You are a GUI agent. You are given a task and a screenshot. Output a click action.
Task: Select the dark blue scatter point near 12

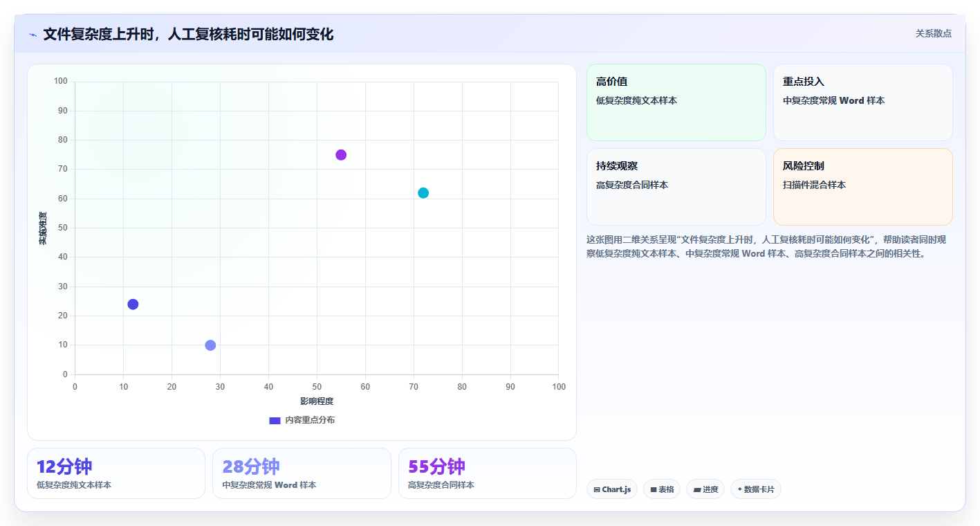tap(133, 305)
